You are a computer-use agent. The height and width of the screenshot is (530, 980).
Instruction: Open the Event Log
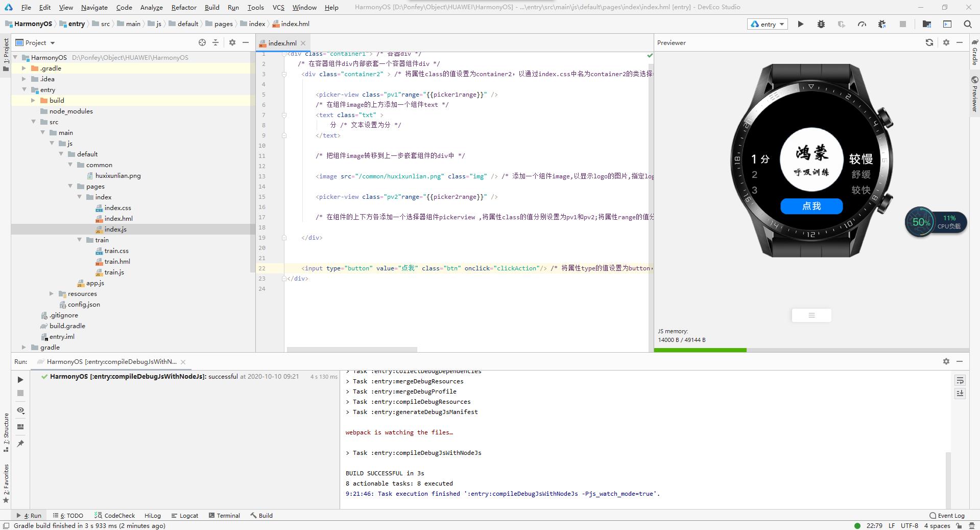pyautogui.click(x=947, y=516)
